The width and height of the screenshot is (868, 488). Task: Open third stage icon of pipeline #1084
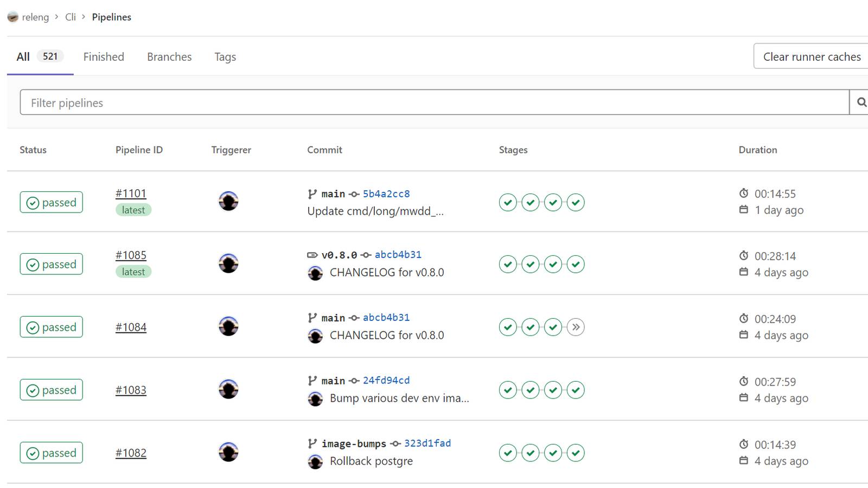[x=553, y=327]
